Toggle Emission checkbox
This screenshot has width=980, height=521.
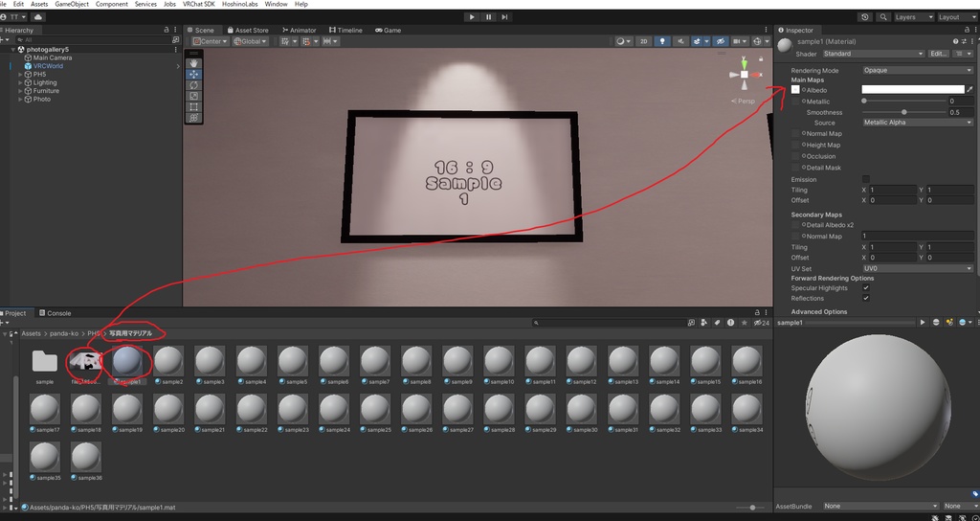pyautogui.click(x=865, y=179)
